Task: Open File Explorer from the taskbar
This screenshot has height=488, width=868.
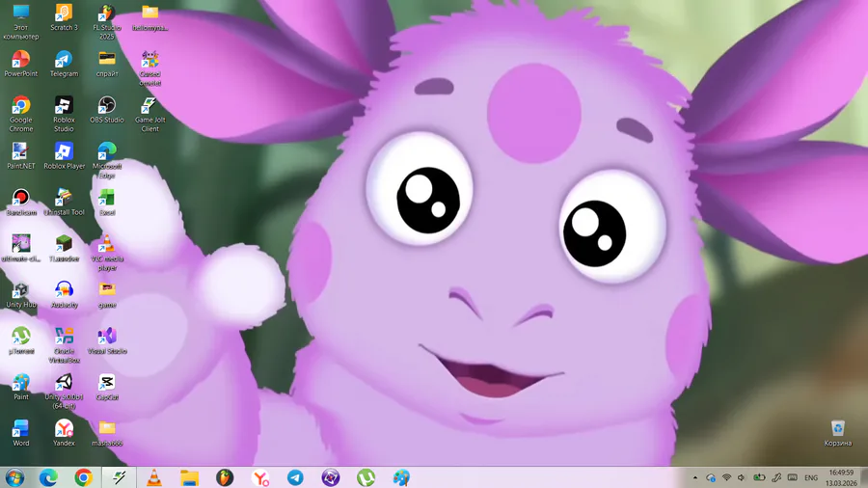Action: coord(189,477)
